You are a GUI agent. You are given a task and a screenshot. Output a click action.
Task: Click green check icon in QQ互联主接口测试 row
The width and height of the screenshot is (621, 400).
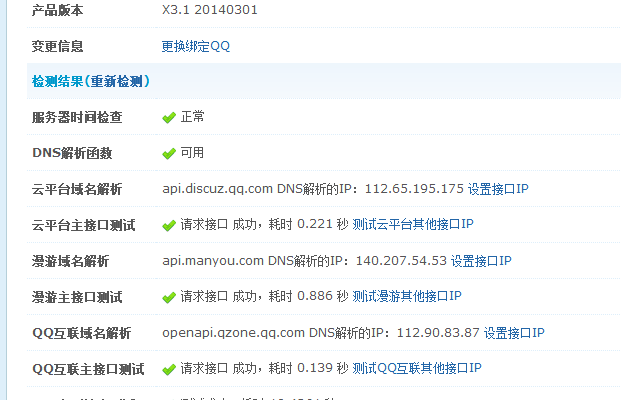(x=169, y=370)
